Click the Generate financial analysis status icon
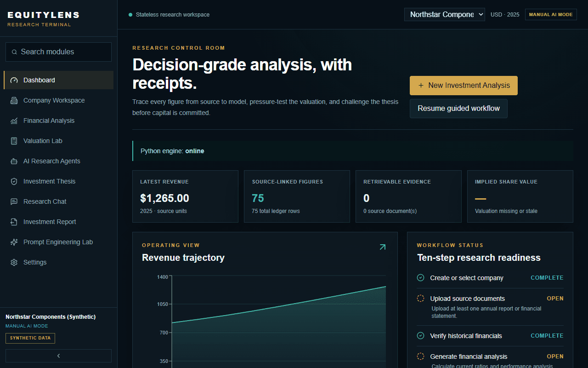Image resolution: width=588 pixels, height=368 pixels. (x=420, y=356)
